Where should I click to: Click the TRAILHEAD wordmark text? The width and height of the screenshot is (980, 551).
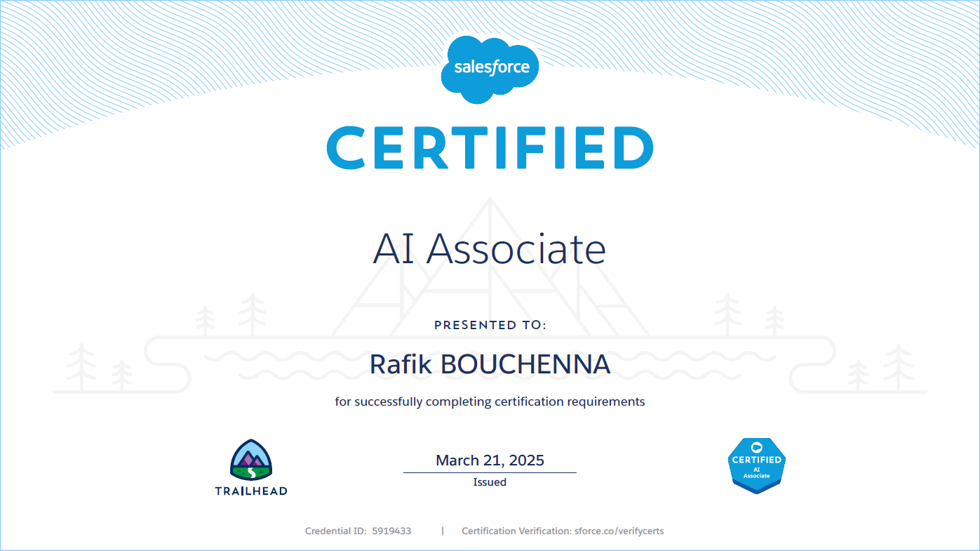251,491
